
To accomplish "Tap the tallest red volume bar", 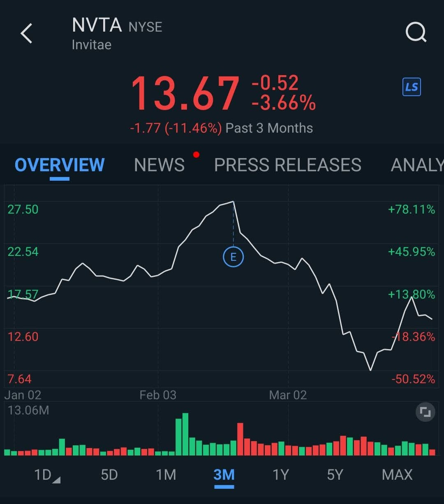I will pyautogui.click(x=240, y=439).
